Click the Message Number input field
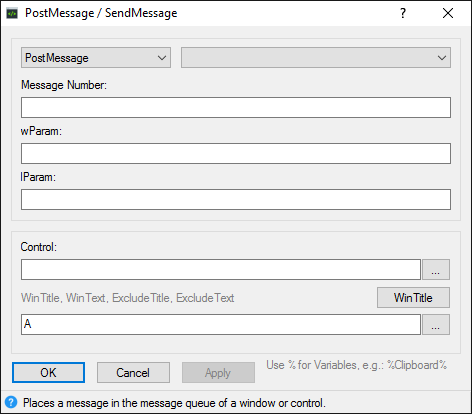Viewport: 472px width, 414px height. [x=236, y=107]
